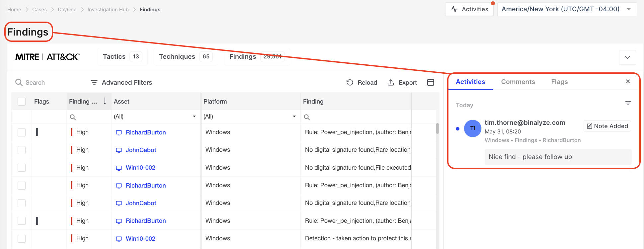Click the Reload icon button

pyautogui.click(x=350, y=82)
